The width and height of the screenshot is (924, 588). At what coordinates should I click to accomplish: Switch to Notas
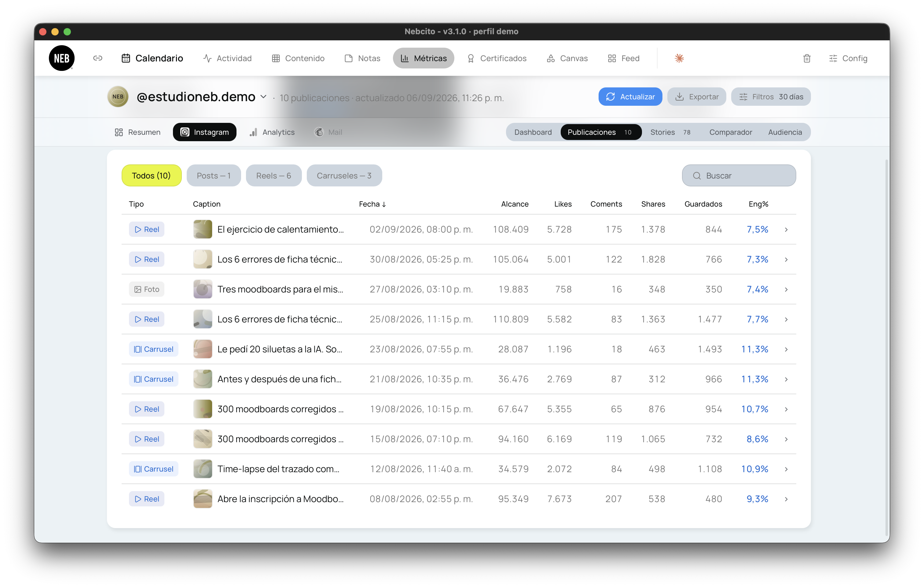point(363,58)
